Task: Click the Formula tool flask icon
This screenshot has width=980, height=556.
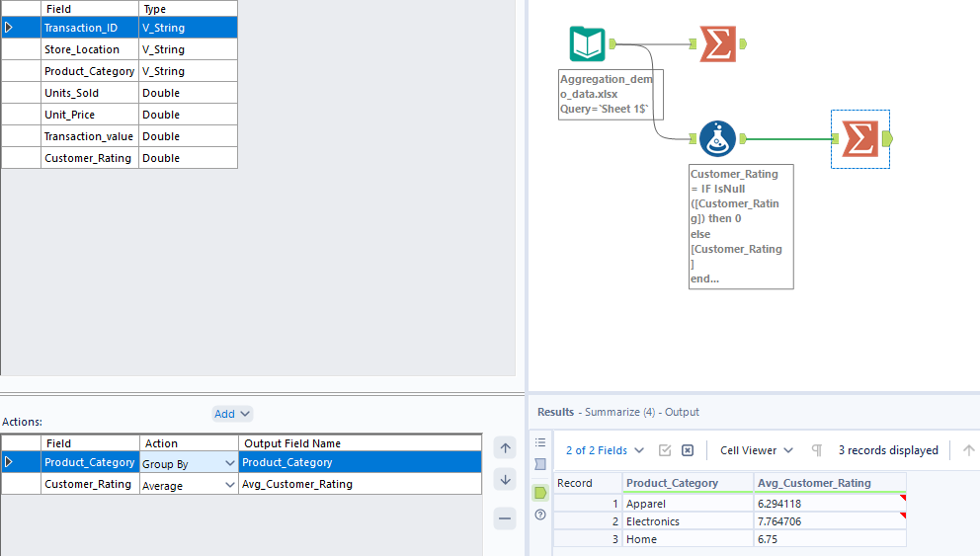Action: (x=717, y=139)
